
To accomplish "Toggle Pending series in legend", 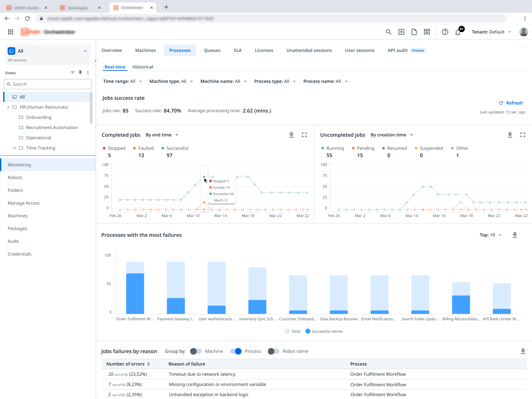I will coord(363,148).
